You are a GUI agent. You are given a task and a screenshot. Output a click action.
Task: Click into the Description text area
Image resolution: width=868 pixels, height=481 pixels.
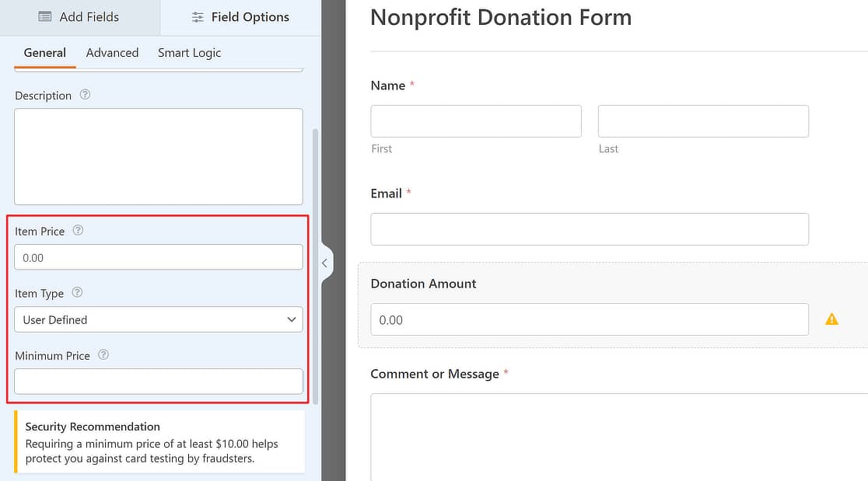tap(159, 156)
